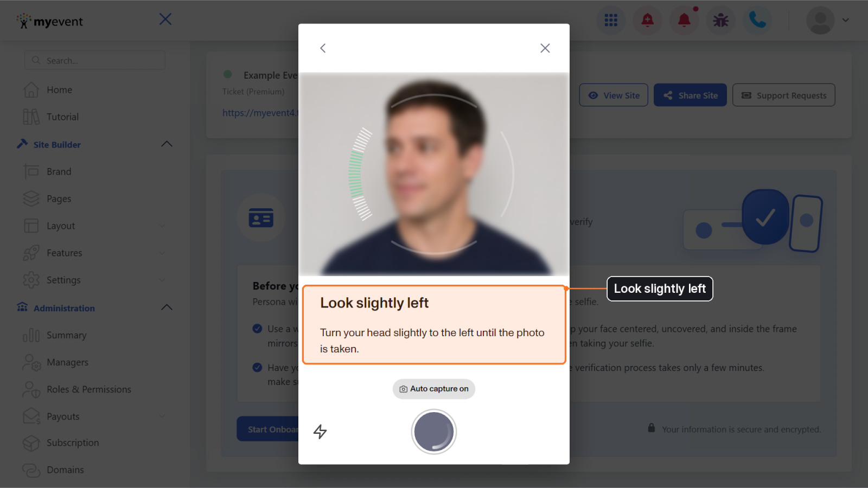Click the Start Onboarding button
868x488 pixels.
click(268, 429)
